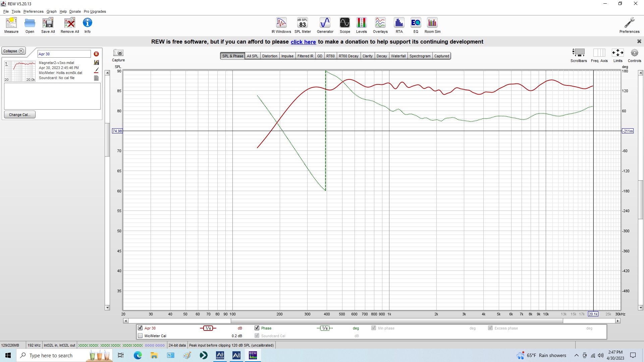Enable the Mic/Meter Cal checkbox
This screenshot has height=362, width=644.
pos(140,336)
